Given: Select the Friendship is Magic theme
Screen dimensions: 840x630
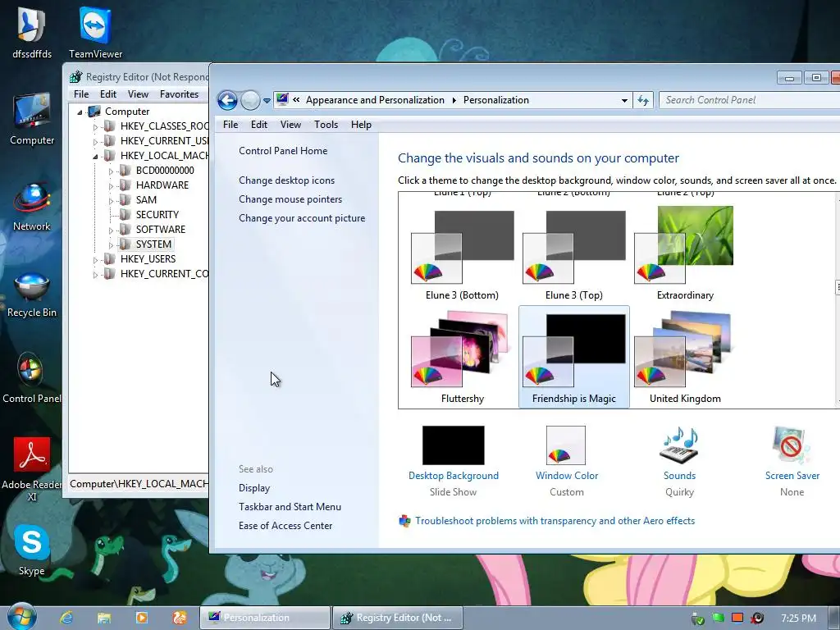Looking at the screenshot, I should pyautogui.click(x=573, y=358).
